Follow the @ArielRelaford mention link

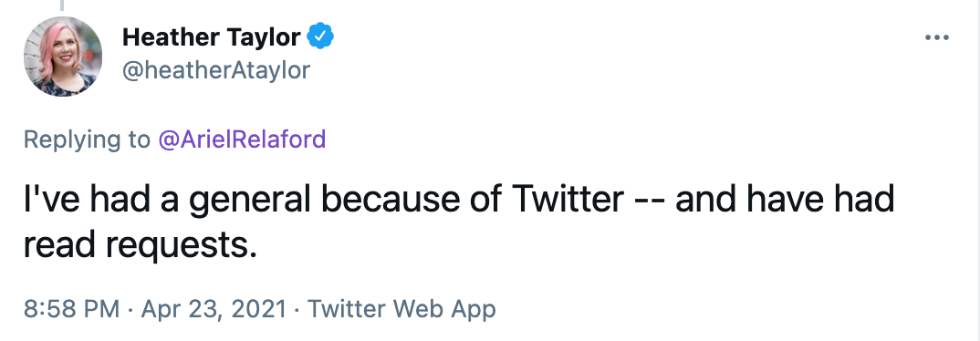click(x=241, y=139)
